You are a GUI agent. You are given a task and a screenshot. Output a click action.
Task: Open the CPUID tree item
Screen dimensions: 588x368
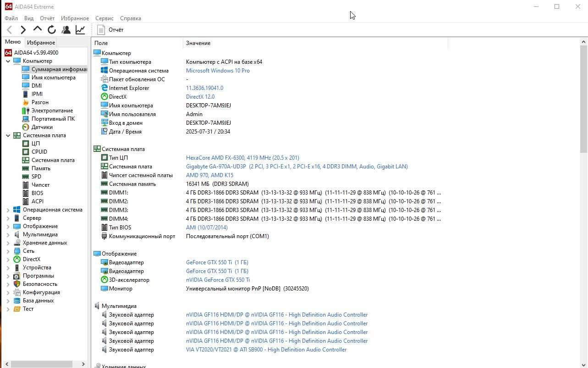39,152
